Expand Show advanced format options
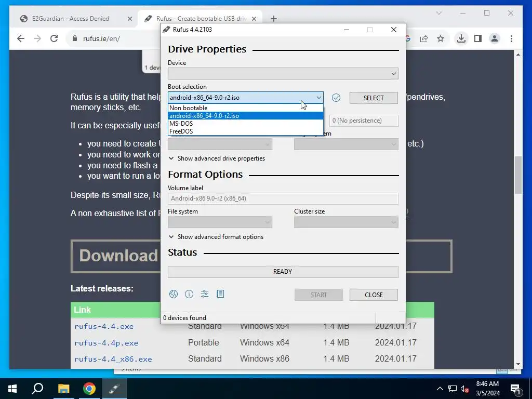 tap(216, 237)
